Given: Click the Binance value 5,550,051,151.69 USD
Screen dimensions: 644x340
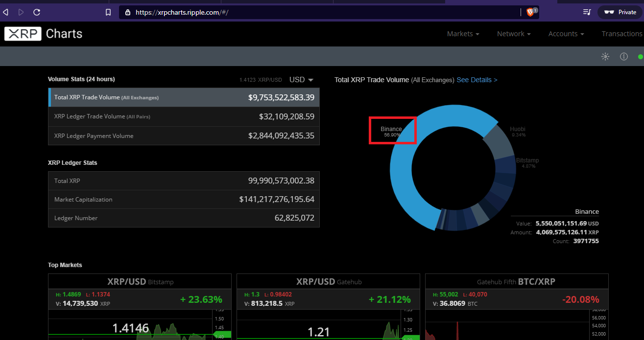Looking at the screenshot, I should [x=567, y=223].
